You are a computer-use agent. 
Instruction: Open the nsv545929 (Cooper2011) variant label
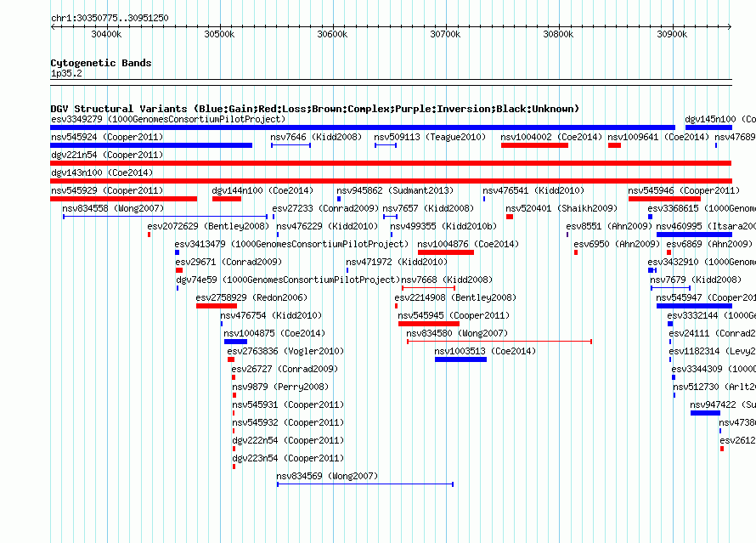[107, 190]
